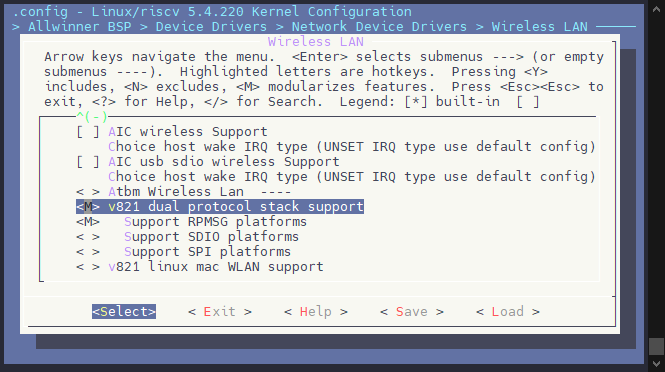Enable Support SDIO platforms option
This screenshot has height=372, width=665.
[187, 237]
